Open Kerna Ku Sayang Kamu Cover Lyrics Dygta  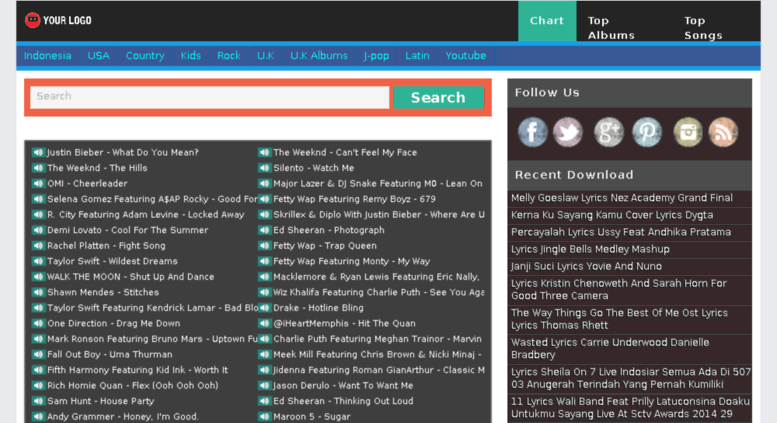click(612, 215)
